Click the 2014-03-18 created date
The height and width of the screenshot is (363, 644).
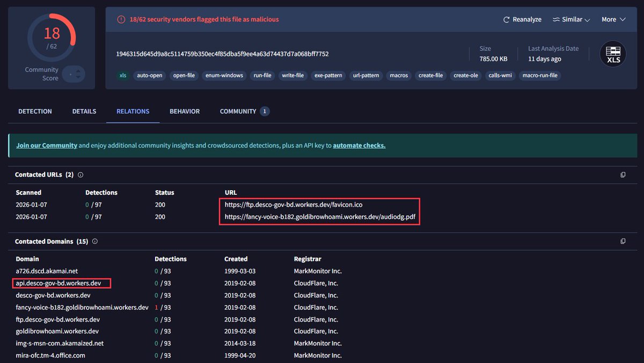pos(240,343)
